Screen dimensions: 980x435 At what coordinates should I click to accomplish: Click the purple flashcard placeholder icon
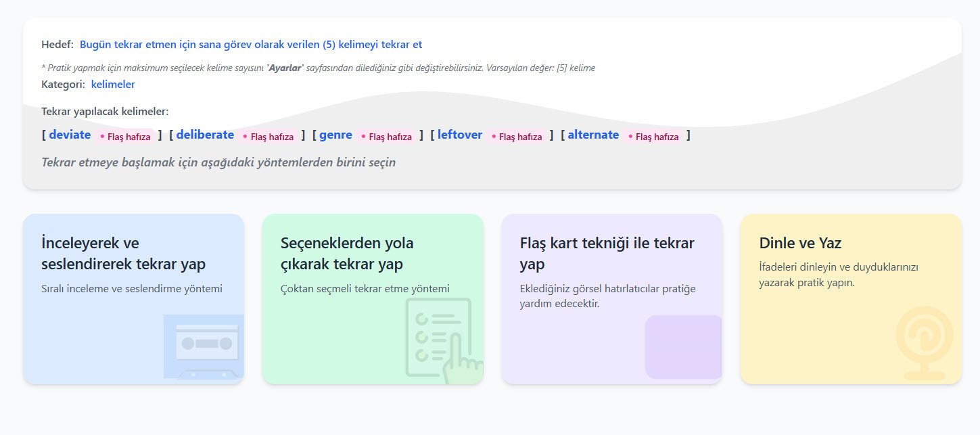coord(683,346)
